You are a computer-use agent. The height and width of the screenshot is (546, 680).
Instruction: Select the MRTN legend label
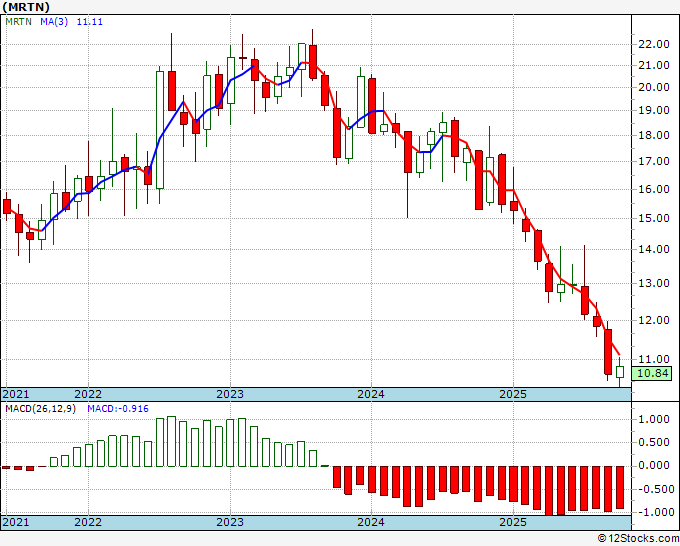19,22
